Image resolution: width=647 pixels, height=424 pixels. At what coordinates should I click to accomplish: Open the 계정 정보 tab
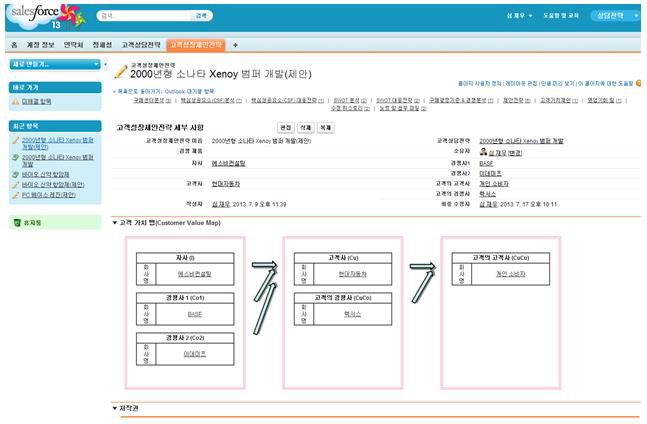click(x=40, y=45)
